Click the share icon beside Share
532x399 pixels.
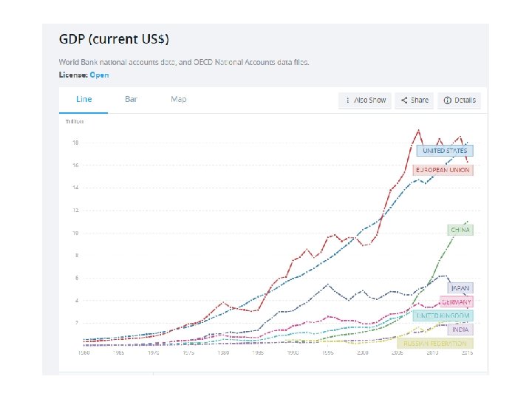(x=404, y=100)
